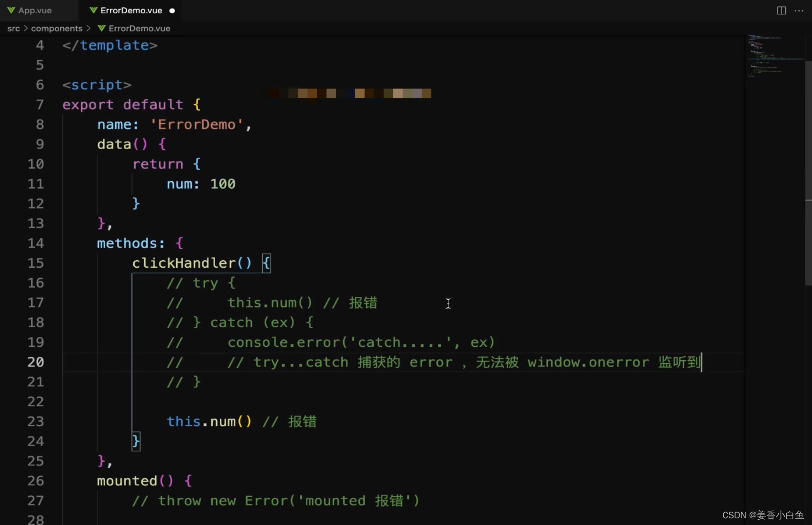
Task: Click the num: 100 property
Action: tap(201, 184)
